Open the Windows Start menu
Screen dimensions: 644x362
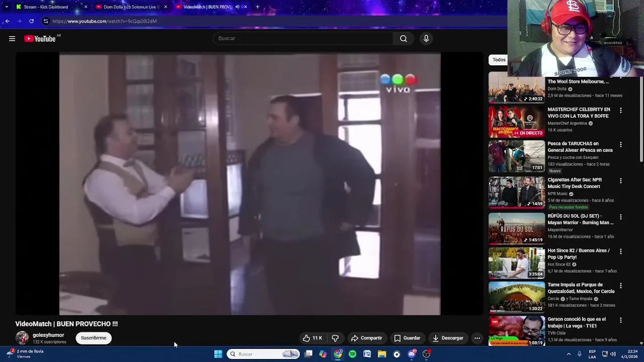point(218,354)
